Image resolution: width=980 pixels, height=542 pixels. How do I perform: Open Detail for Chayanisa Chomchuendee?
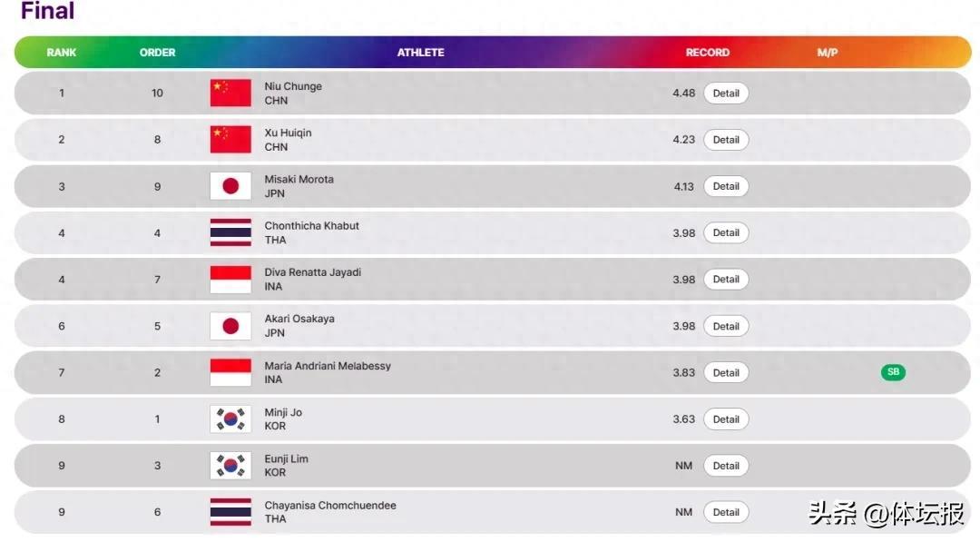tap(726, 512)
